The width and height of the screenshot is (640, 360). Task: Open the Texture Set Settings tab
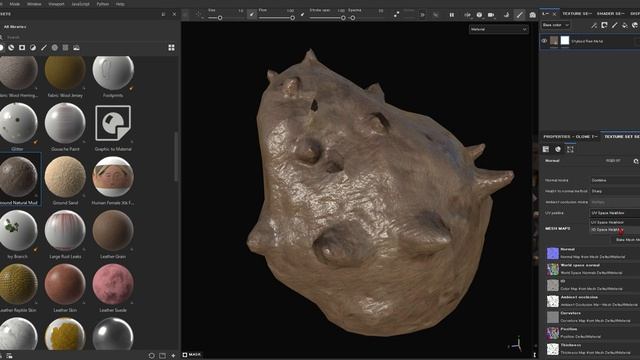coord(621,136)
